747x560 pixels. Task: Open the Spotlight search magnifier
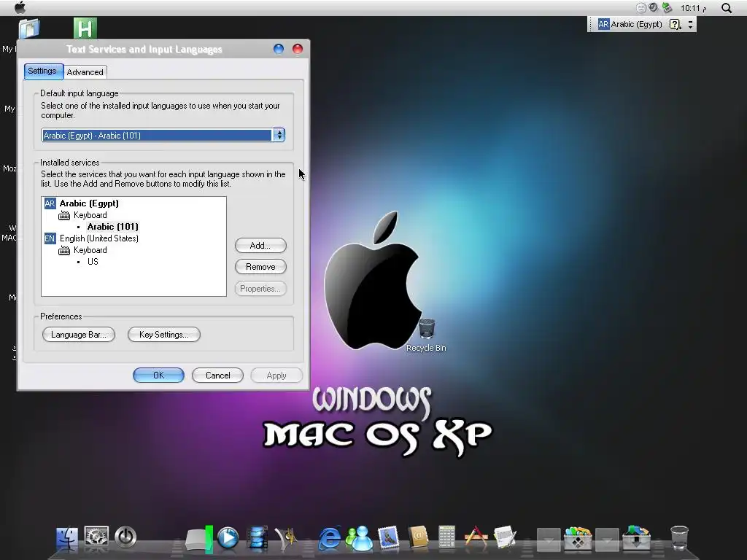coord(727,8)
